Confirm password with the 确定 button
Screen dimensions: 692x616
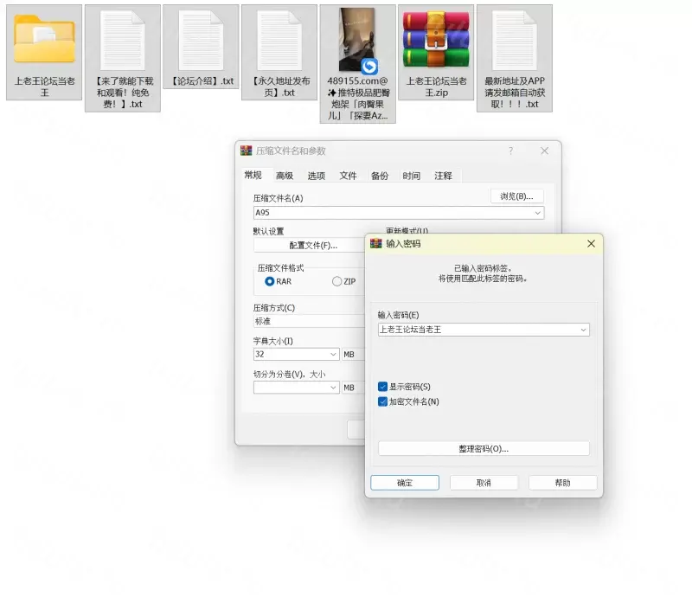[405, 483]
